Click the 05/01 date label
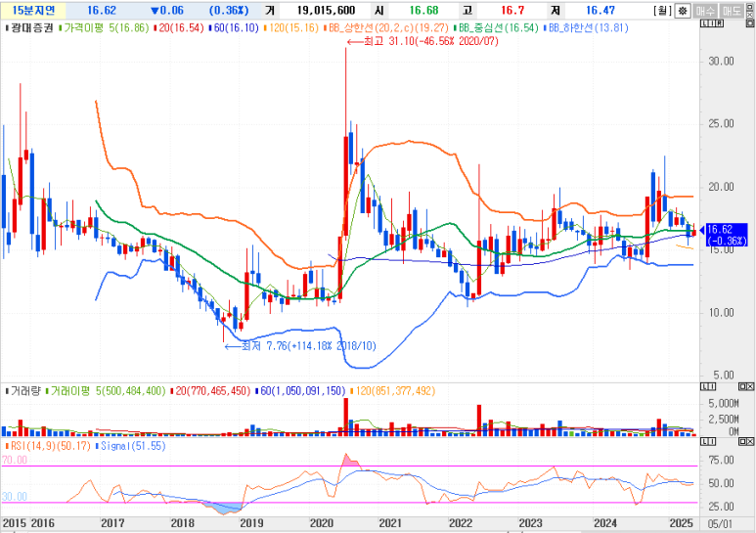 click(720, 524)
